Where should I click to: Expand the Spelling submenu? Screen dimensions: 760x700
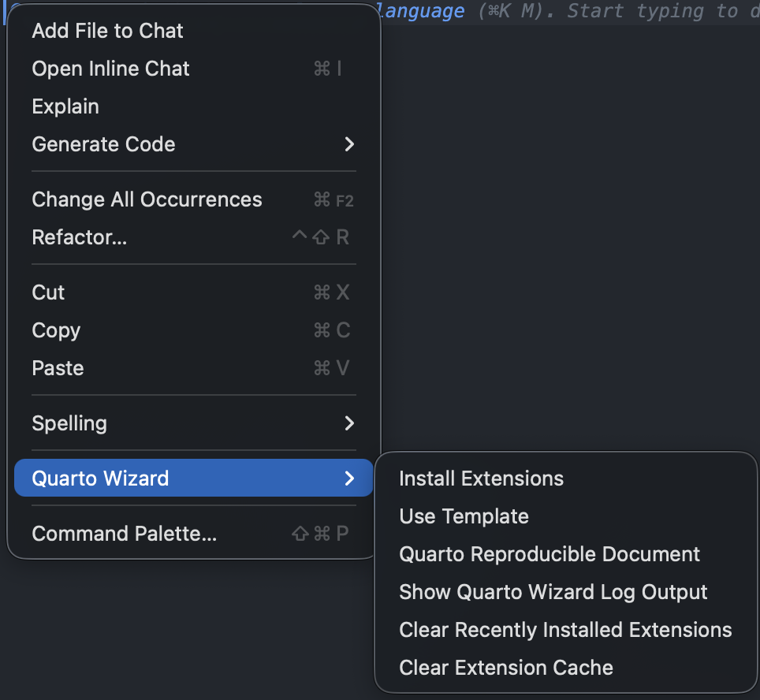tap(69, 423)
